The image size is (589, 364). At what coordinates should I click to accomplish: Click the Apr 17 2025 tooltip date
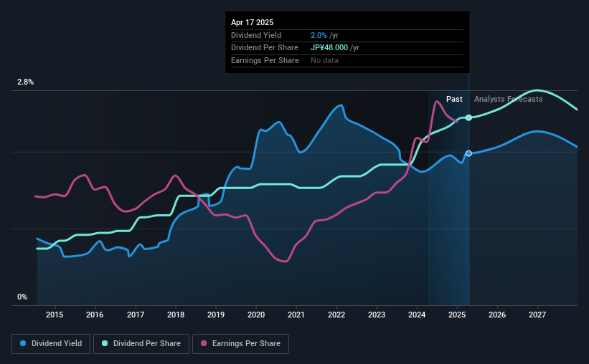click(252, 22)
